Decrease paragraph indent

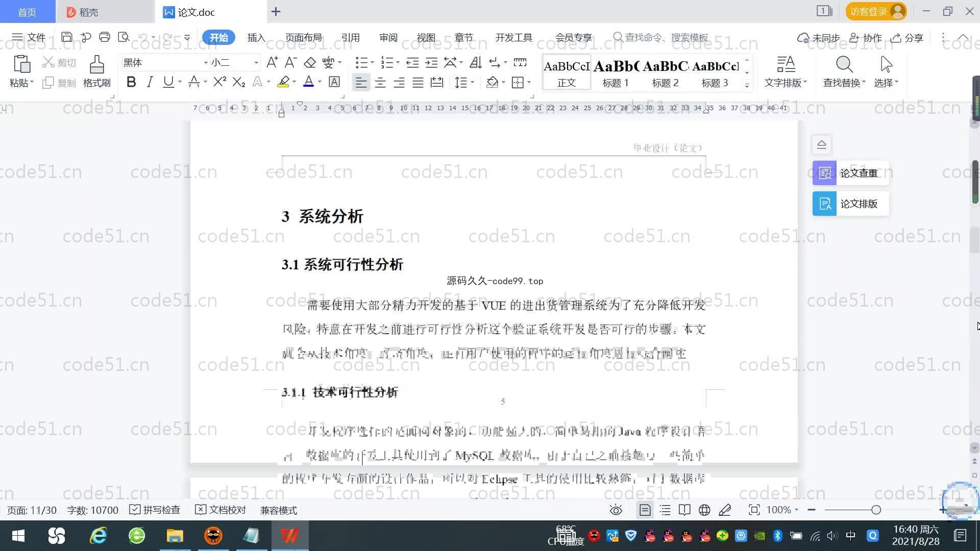412,62
